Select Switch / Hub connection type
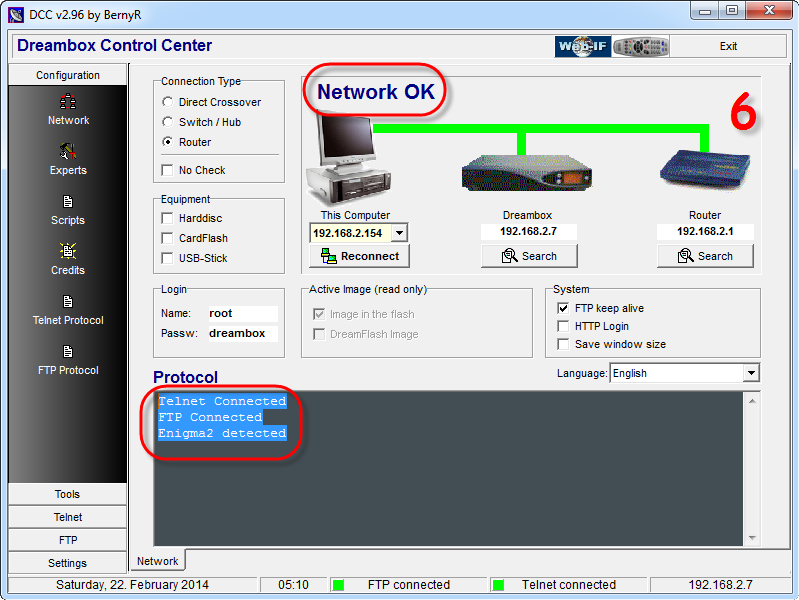The image size is (799, 600). point(168,122)
